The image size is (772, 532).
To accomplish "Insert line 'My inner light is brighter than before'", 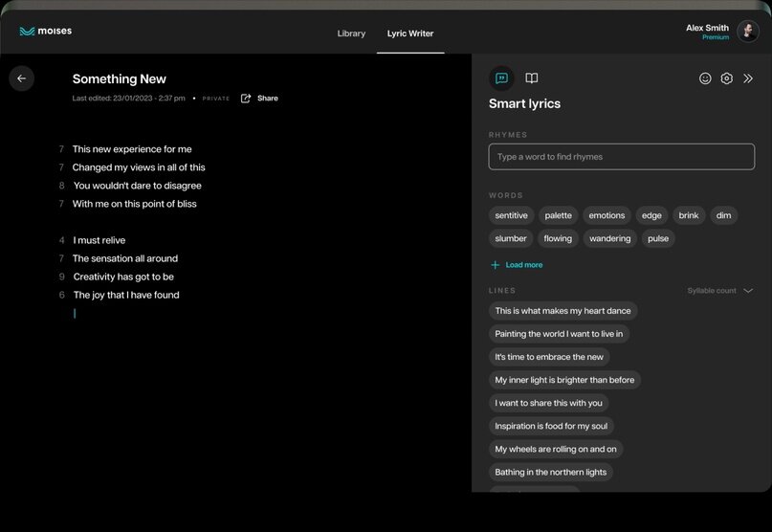I will [564, 380].
